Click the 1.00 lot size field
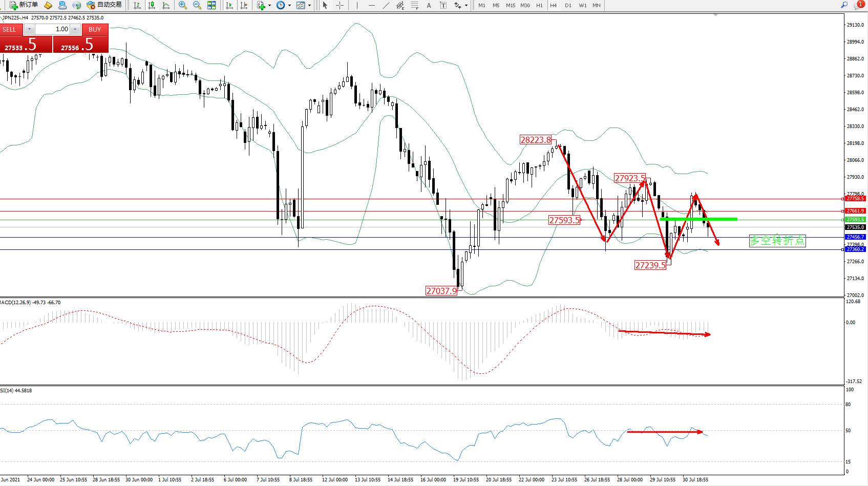The width and height of the screenshot is (868, 486). click(x=53, y=29)
